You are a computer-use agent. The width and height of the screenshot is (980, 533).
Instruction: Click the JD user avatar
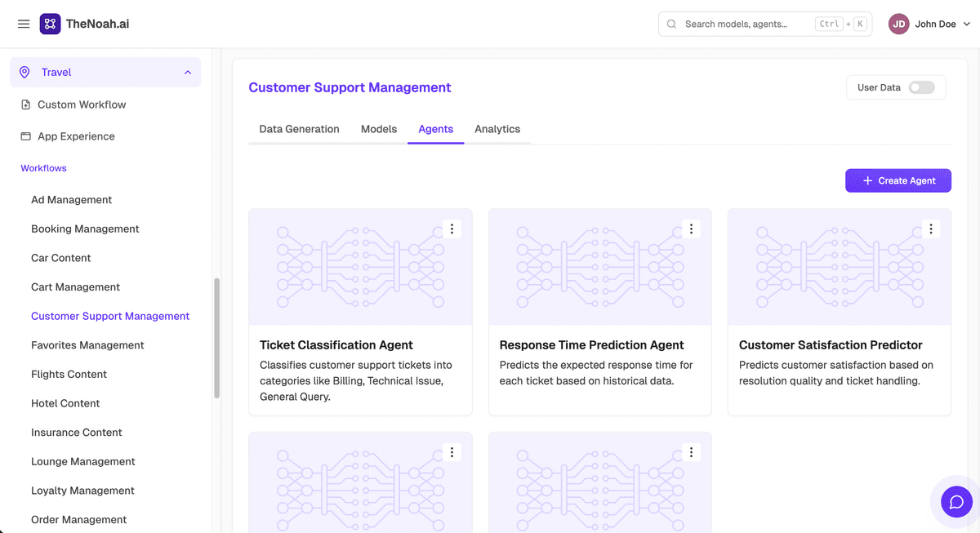(x=898, y=24)
